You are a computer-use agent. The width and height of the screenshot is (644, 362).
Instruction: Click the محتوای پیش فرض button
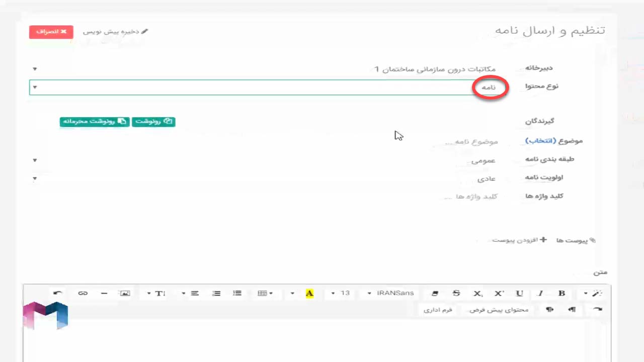[499, 309]
